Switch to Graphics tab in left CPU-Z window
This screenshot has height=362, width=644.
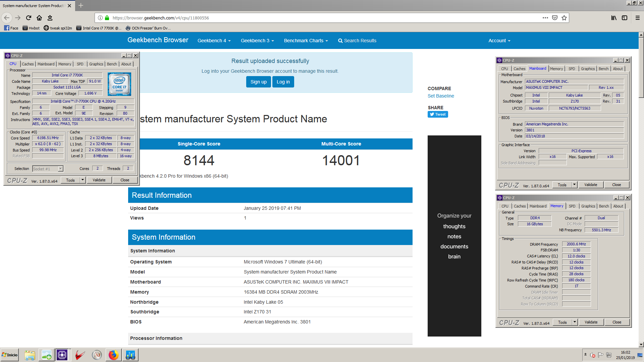96,64
